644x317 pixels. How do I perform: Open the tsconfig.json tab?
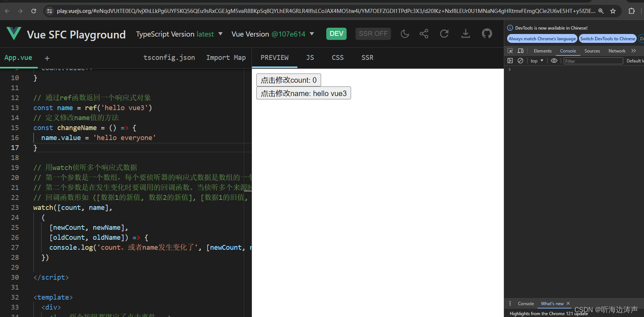(x=169, y=58)
